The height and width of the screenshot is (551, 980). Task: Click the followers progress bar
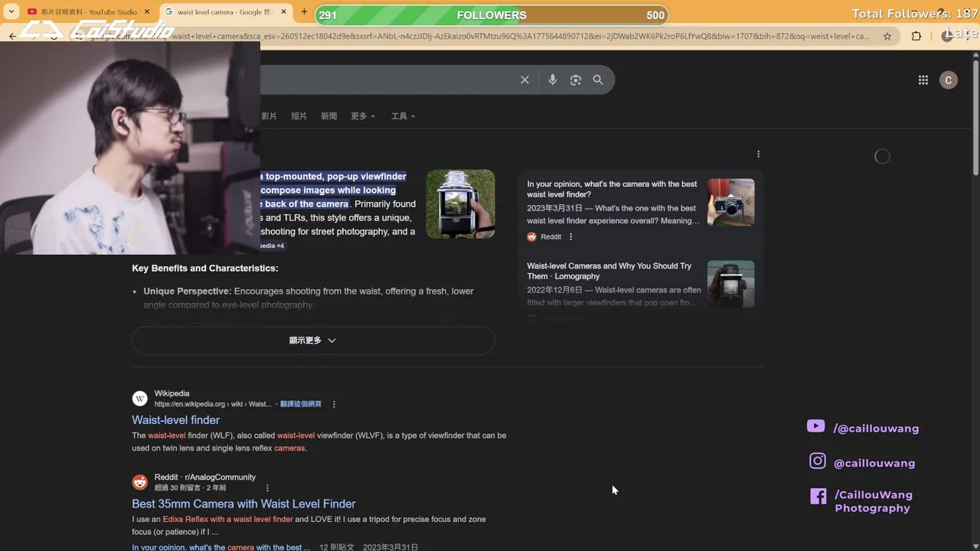[x=491, y=15]
